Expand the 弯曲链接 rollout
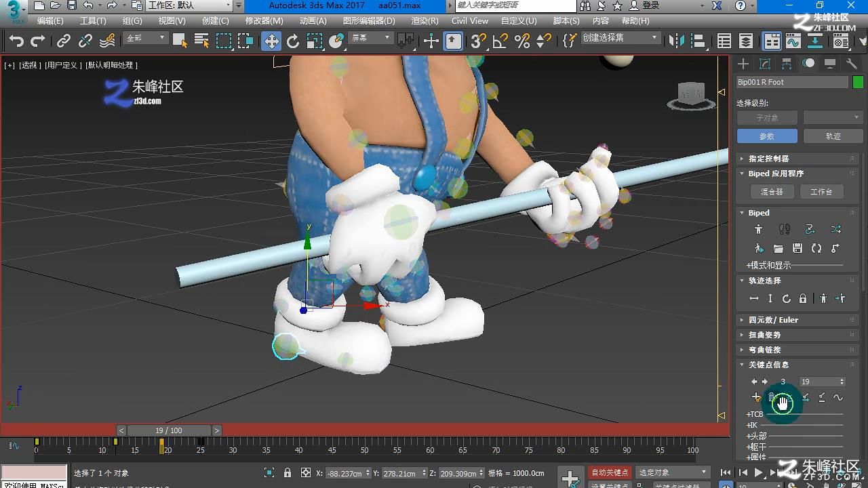 (797, 350)
